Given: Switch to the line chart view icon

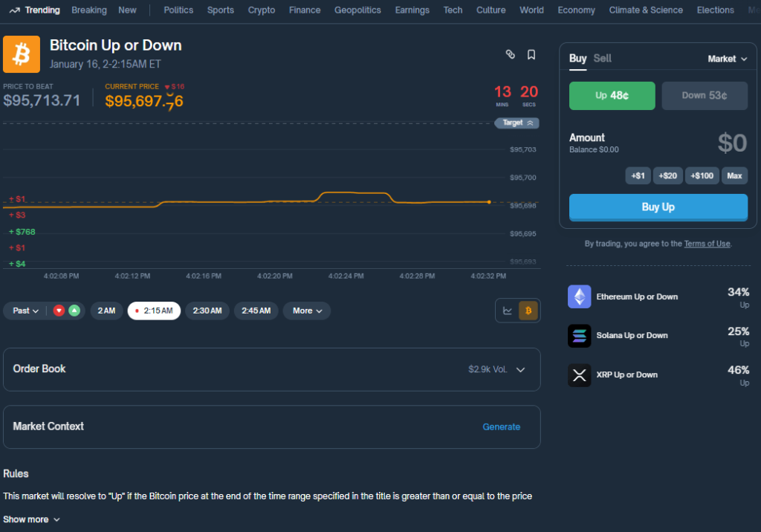Looking at the screenshot, I should [508, 311].
